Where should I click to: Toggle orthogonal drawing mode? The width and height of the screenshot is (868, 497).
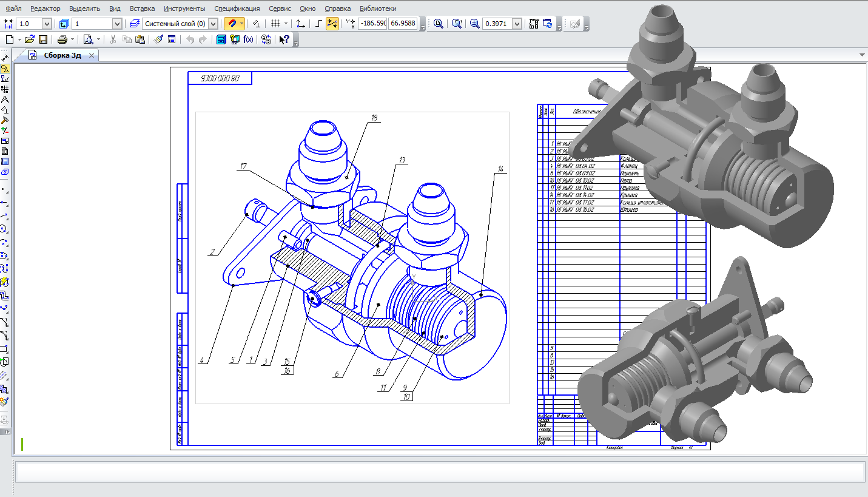tap(319, 24)
